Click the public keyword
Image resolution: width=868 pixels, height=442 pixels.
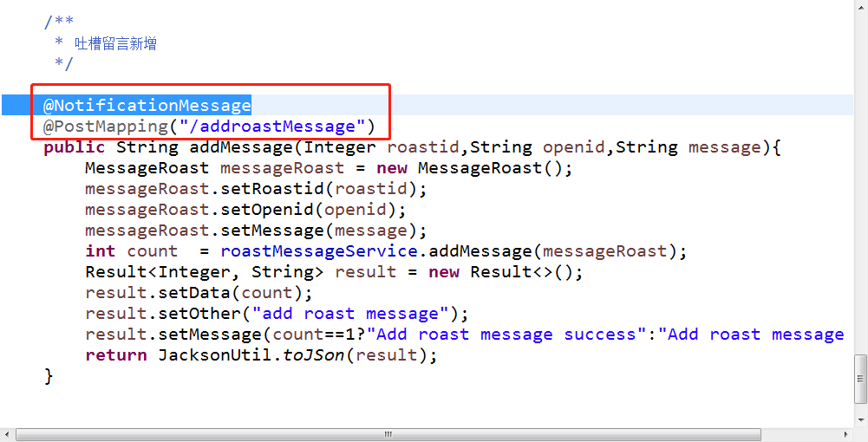75,147
